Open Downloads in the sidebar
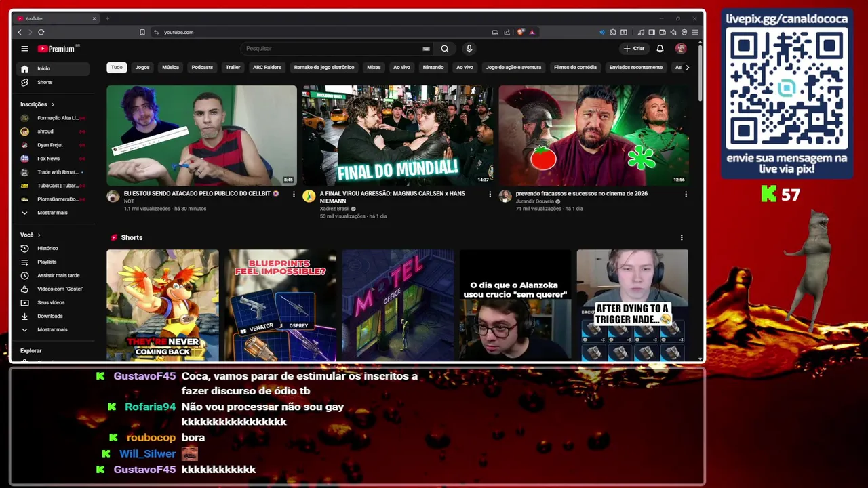 pyautogui.click(x=53, y=316)
